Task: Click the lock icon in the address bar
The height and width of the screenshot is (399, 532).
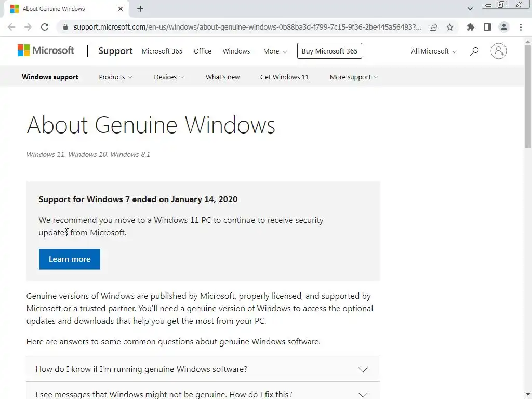Action: 65,27
